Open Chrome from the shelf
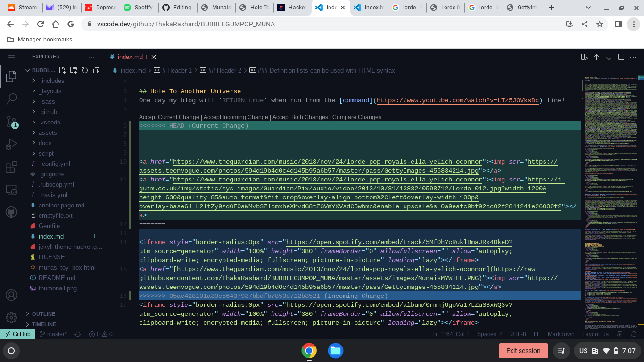644x362 pixels. (309, 351)
